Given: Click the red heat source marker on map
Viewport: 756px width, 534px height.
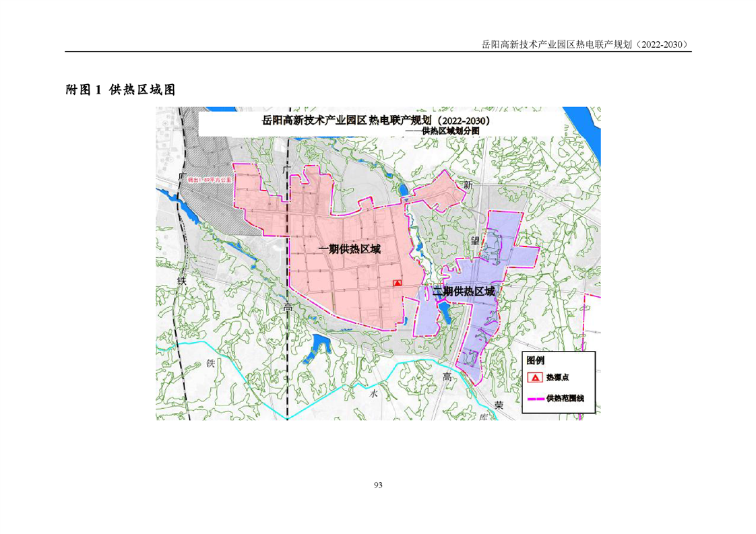Looking at the screenshot, I should [397, 283].
